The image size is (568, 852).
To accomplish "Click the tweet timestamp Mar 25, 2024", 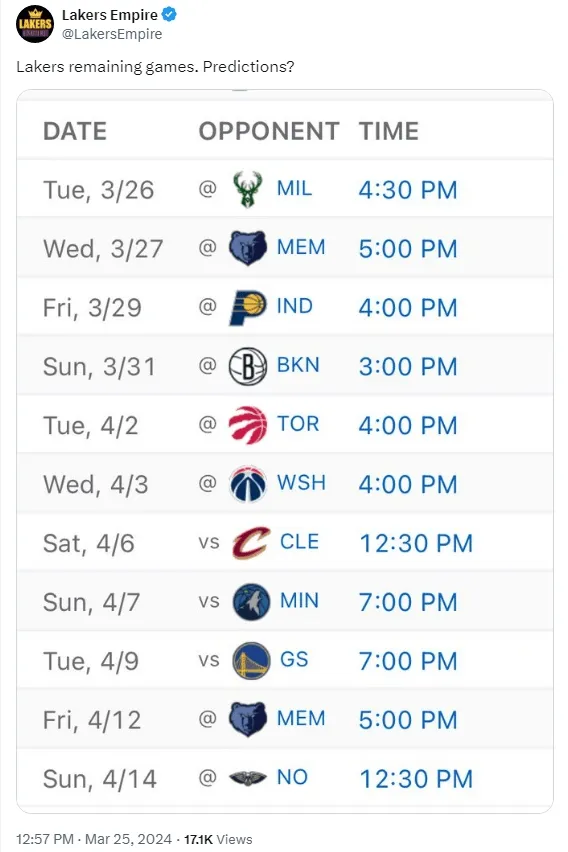I will coord(128,839).
